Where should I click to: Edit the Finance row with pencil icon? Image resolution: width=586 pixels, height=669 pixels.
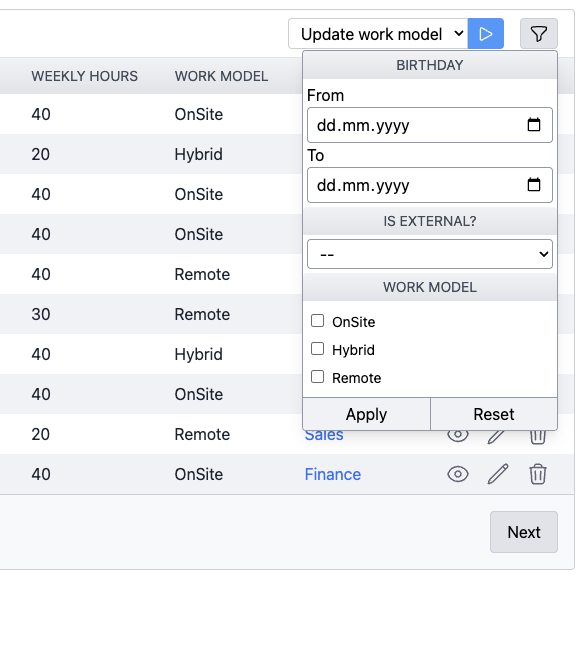tap(498, 474)
